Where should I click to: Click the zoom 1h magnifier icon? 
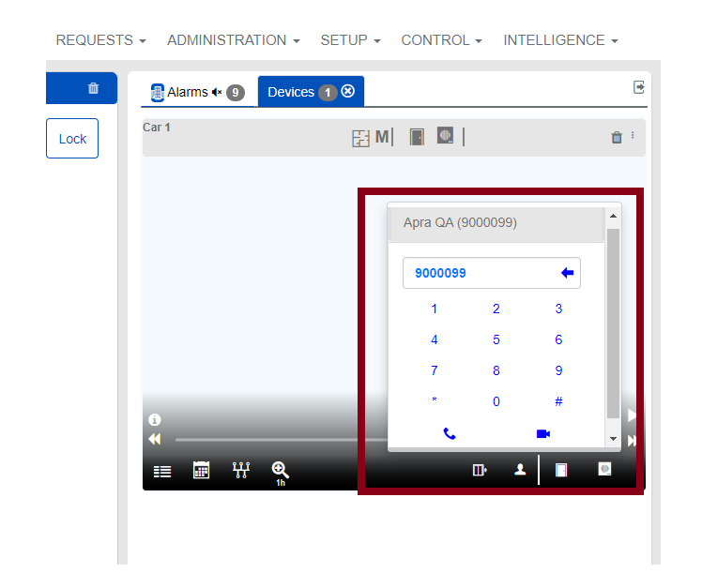pos(279,471)
